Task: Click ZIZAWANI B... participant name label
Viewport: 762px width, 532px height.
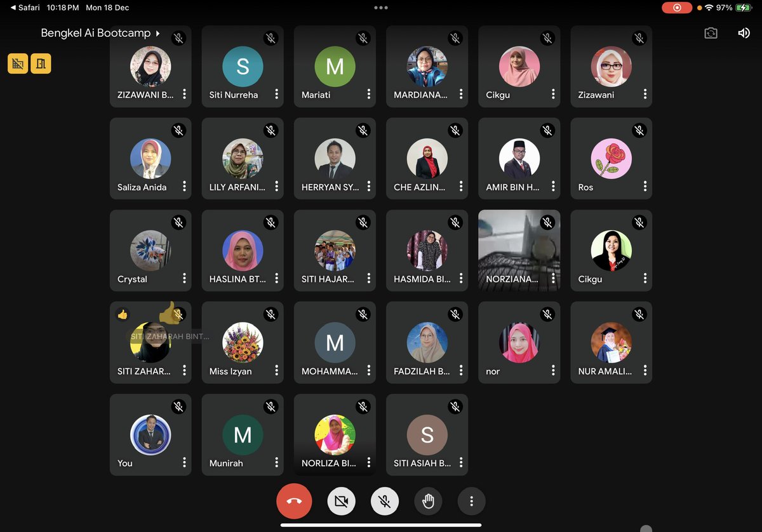Action: pos(145,95)
